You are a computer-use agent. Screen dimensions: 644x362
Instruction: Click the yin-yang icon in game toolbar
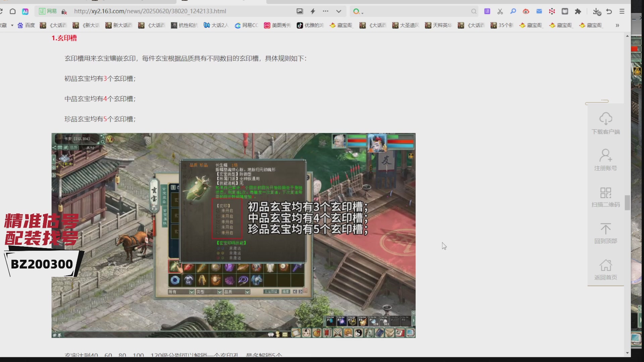tap(359, 333)
